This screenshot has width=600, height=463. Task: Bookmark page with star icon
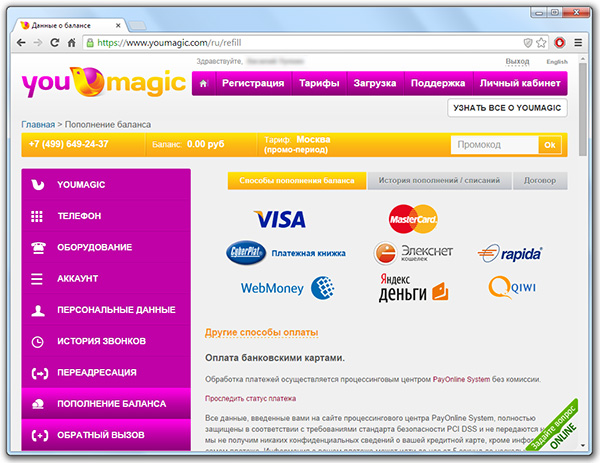click(541, 43)
